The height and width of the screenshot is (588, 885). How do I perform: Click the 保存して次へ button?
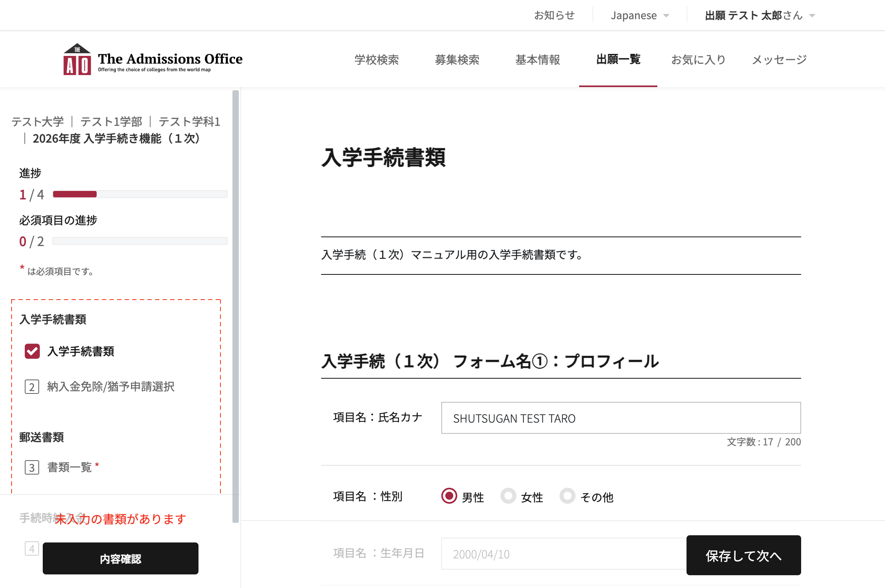[743, 555]
